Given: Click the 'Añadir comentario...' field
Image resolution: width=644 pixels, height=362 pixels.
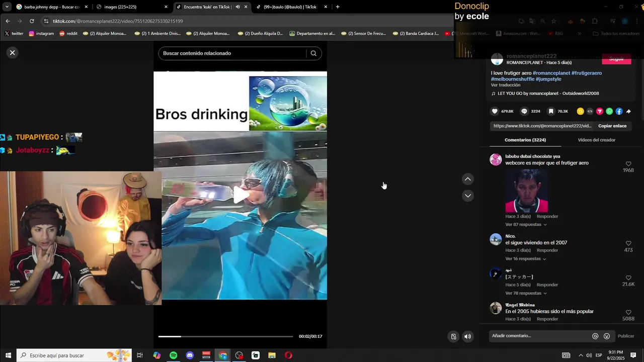Looking at the screenshot, I should pos(539,336).
